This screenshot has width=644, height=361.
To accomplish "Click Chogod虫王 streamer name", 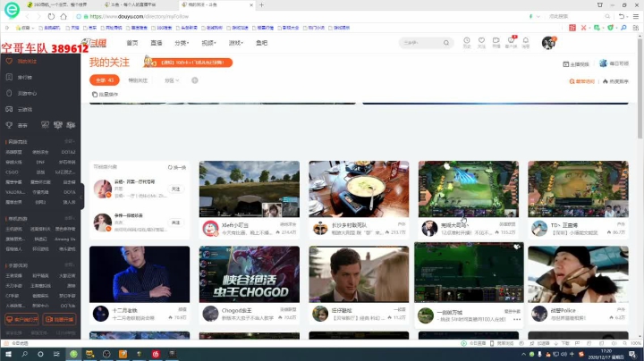I will 236,311.
